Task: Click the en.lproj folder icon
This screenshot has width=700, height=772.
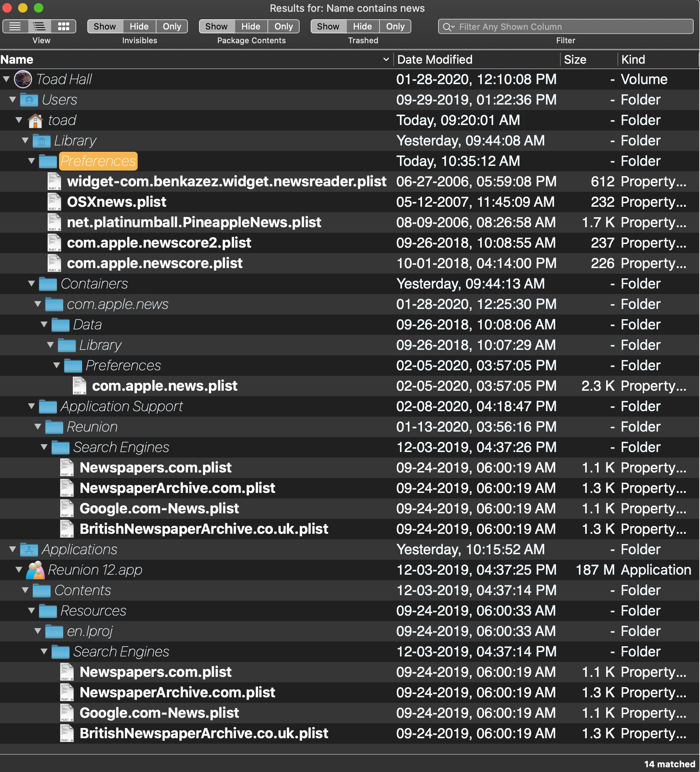Action: [54, 631]
